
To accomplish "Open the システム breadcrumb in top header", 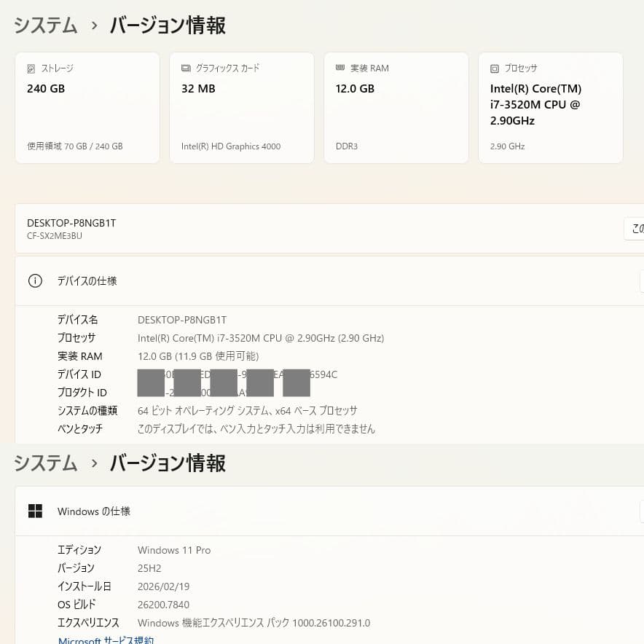I will [x=46, y=25].
